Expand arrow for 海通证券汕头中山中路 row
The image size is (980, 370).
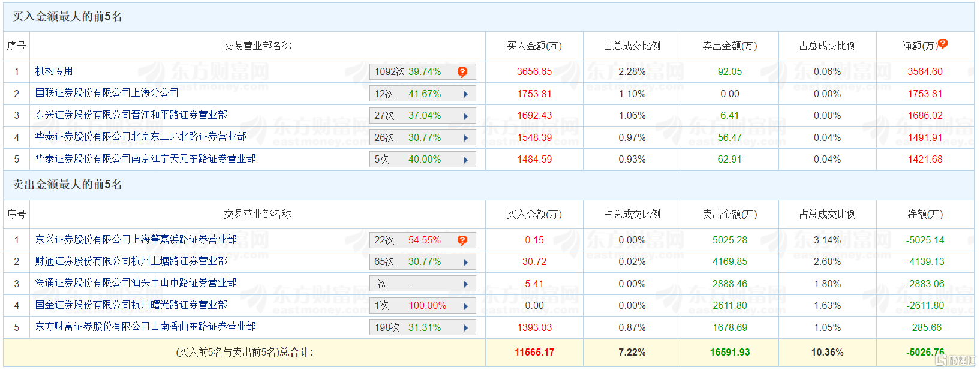point(465,284)
